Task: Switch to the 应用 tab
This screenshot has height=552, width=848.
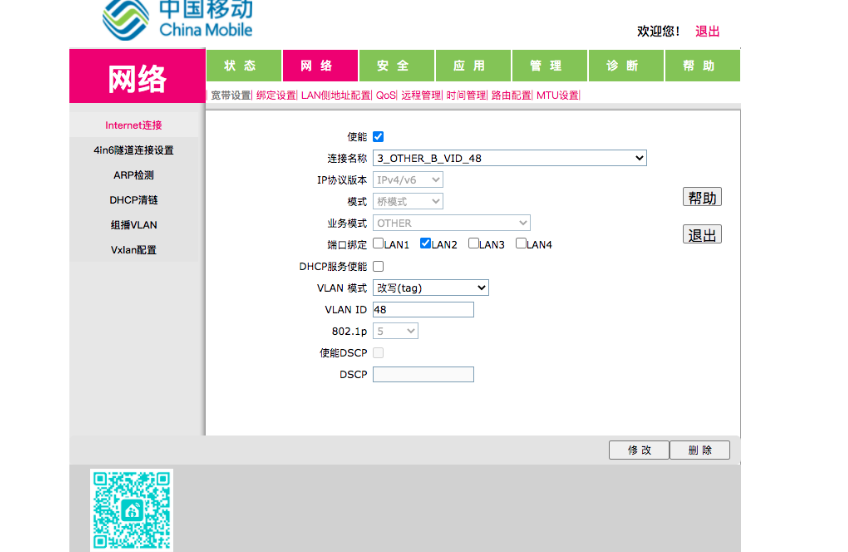Action: coord(473,65)
